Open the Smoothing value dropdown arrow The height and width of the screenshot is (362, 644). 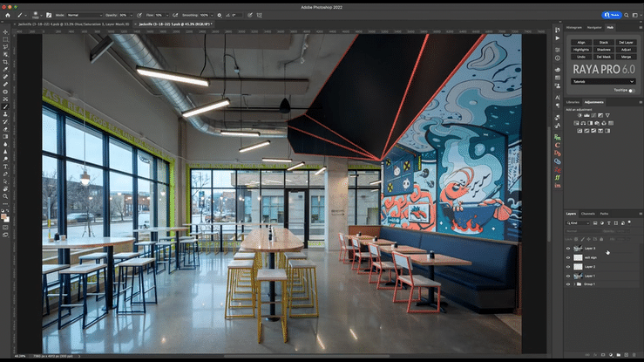(212, 15)
